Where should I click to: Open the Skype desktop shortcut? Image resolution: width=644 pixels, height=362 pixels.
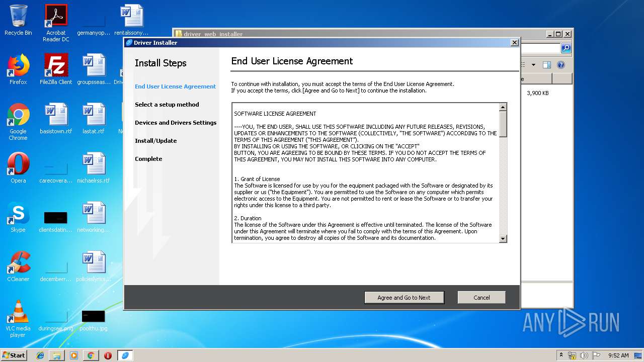click(x=18, y=217)
